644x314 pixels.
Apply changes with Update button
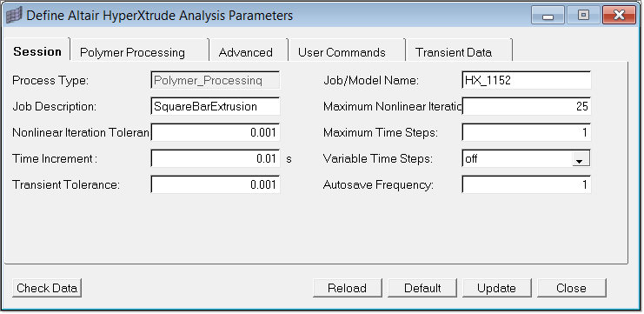(x=497, y=288)
